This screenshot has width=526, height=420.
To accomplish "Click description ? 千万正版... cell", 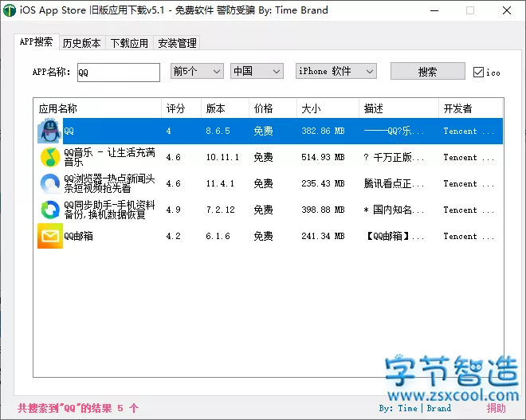I will click(394, 157).
